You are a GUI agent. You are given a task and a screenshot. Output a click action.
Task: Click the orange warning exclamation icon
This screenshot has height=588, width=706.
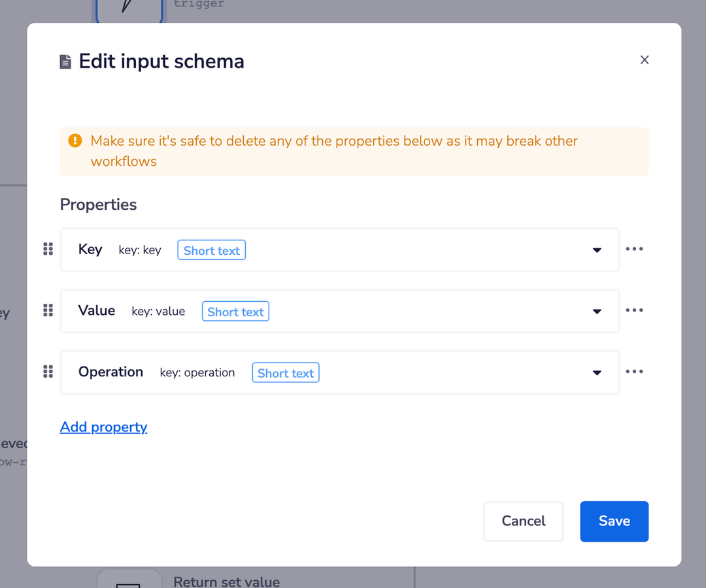click(x=75, y=140)
